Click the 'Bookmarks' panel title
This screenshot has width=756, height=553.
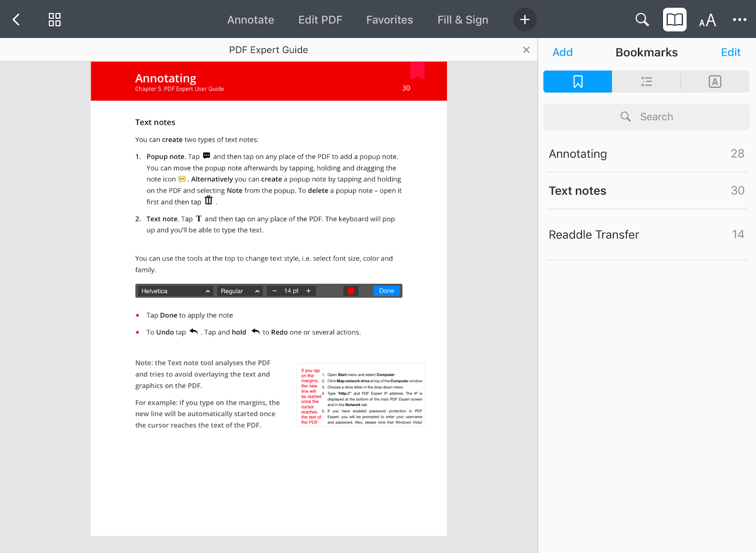646,52
